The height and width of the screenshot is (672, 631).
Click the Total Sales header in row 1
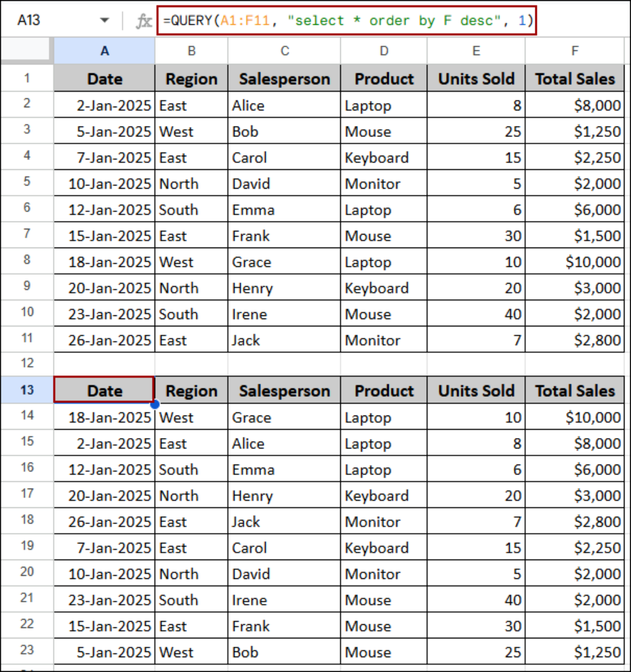(575, 79)
